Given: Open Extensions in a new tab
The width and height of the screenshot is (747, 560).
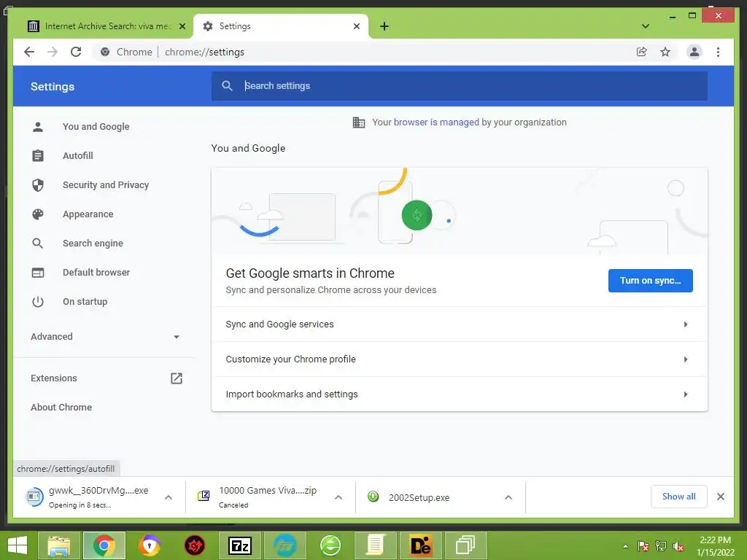Looking at the screenshot, I should pos(53,378).
